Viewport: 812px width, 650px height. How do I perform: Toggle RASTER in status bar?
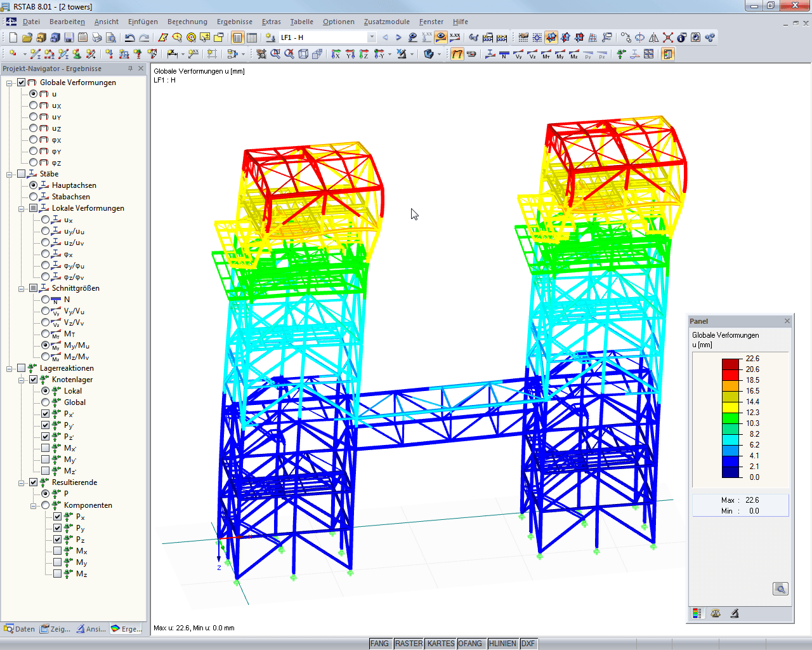tap(409, 644)
